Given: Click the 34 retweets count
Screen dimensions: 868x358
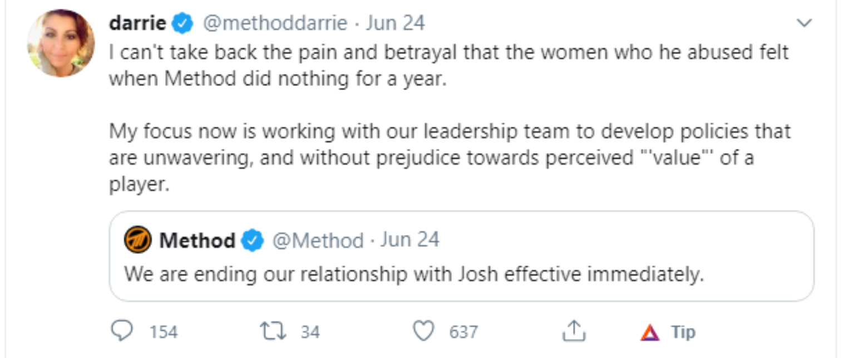Looking at the screenshot, I should click(310, 332).
